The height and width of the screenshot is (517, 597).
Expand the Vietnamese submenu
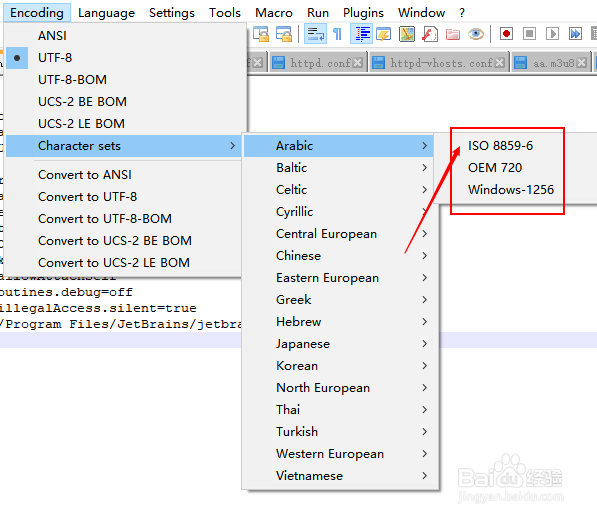click(x=340, y=477)
